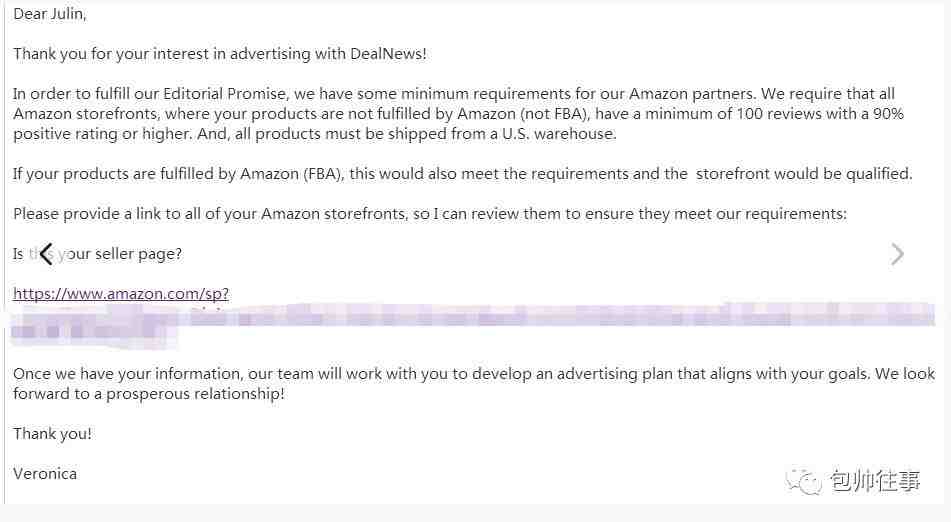Advance to next image with right chevron
Screen dimensions: 951x522
(898, 254)
